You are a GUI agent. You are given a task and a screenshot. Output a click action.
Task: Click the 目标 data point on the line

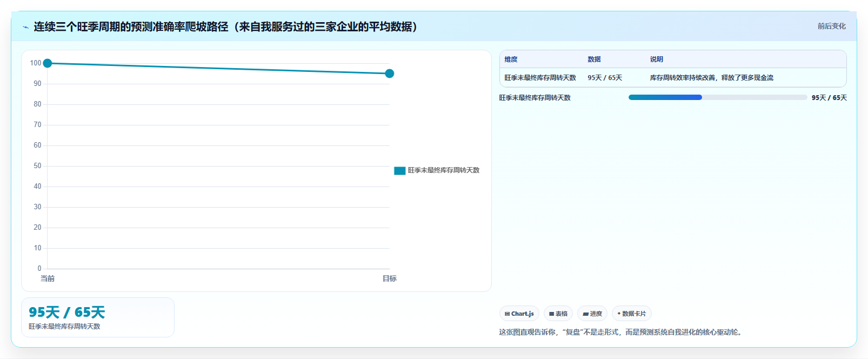[390, 74]
